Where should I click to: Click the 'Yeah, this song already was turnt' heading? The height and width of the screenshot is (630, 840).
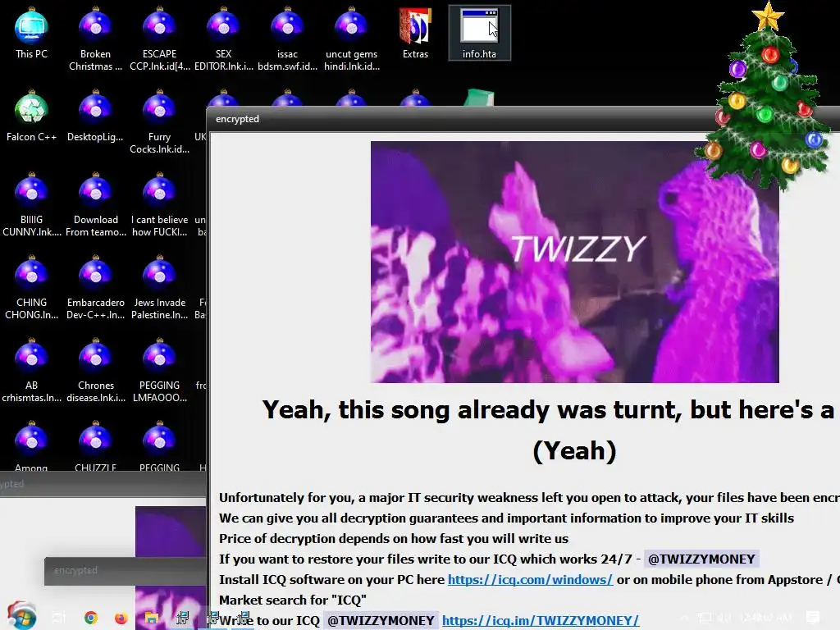pos(548,410)
